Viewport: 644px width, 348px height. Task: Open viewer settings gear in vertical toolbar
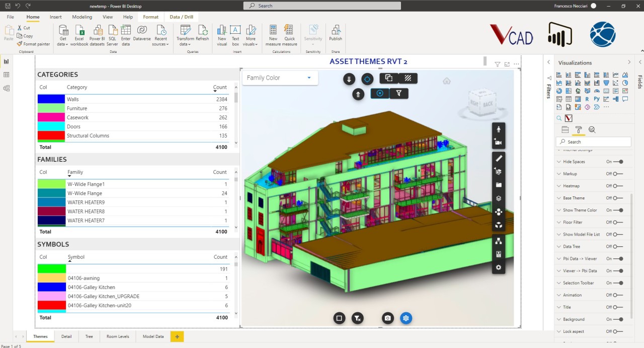499,267
